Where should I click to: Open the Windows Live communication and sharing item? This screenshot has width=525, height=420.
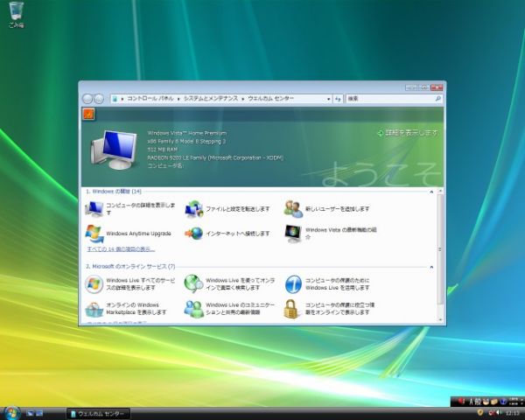coord(193,308)
